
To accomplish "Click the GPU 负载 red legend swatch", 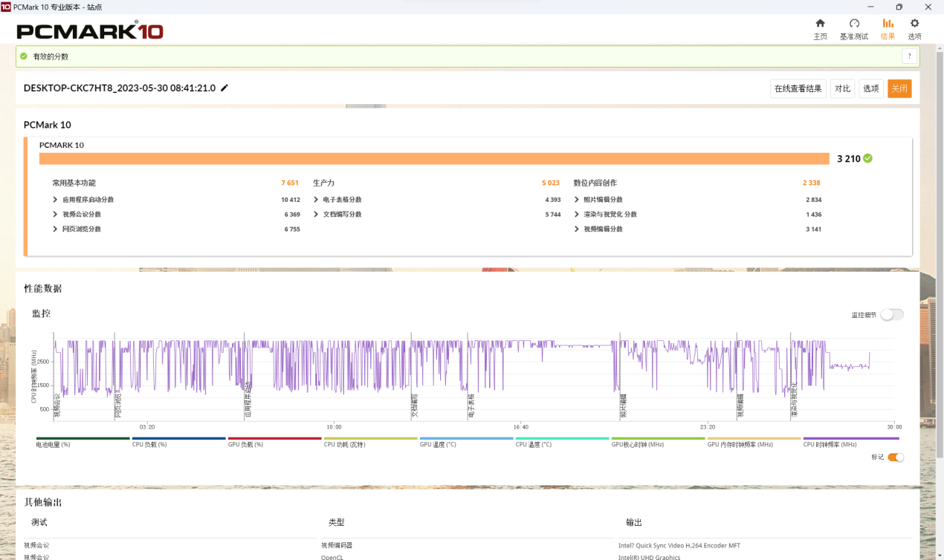I will point(274,438).
